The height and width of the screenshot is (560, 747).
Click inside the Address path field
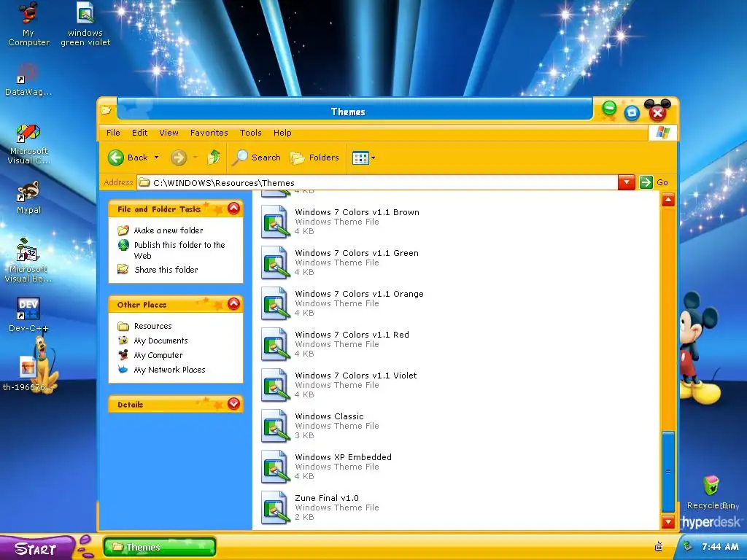377,183
